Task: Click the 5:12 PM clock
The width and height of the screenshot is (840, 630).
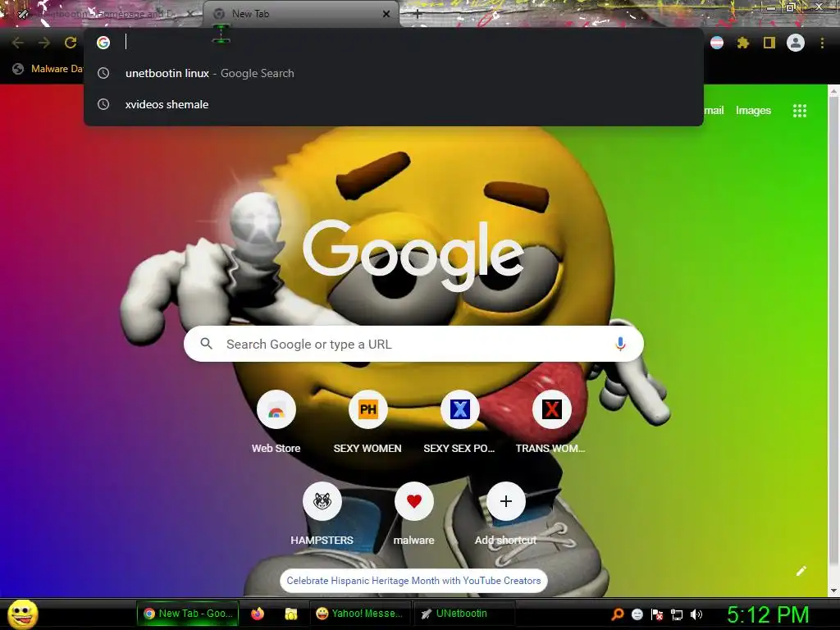Action: click(x=768, y=614)
